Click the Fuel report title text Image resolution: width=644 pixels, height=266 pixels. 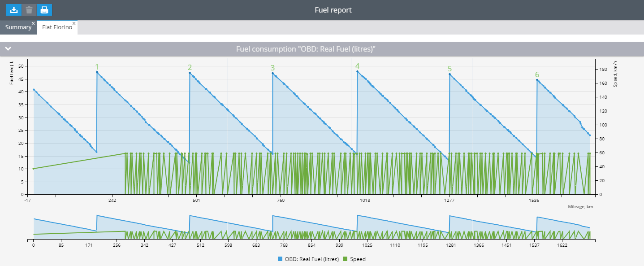(333, 10)
